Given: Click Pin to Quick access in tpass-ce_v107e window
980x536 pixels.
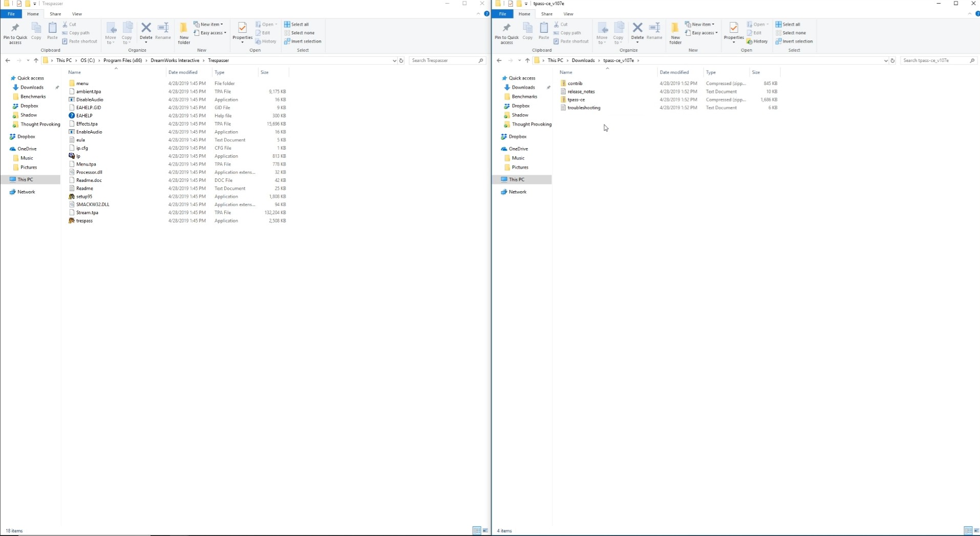Looking at the screenshot, I should pos(506,32).
